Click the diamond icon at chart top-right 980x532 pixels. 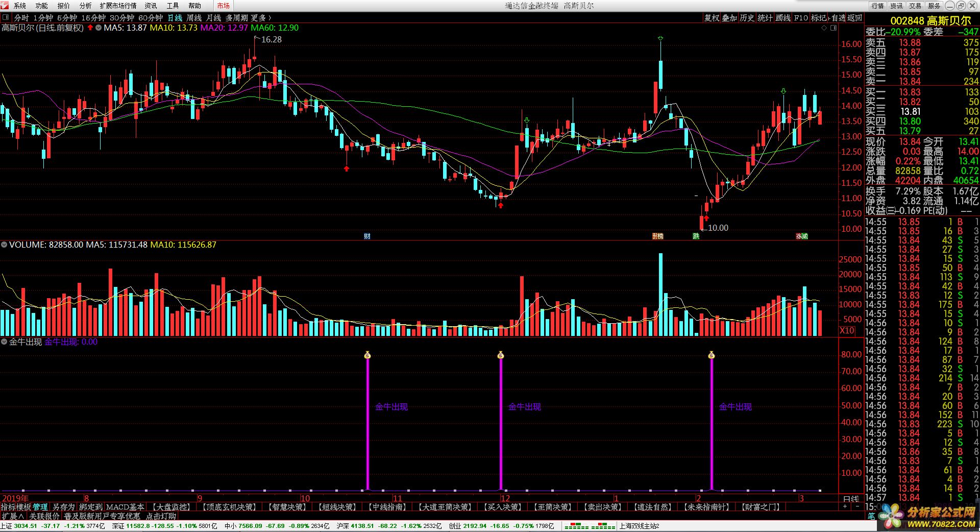coord(824,28)
